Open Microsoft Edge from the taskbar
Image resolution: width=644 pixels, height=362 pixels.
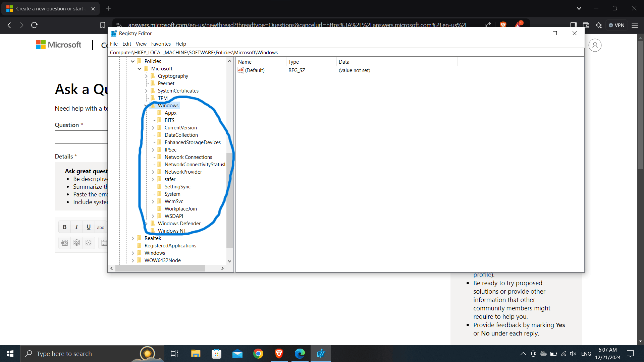[300, 354]
